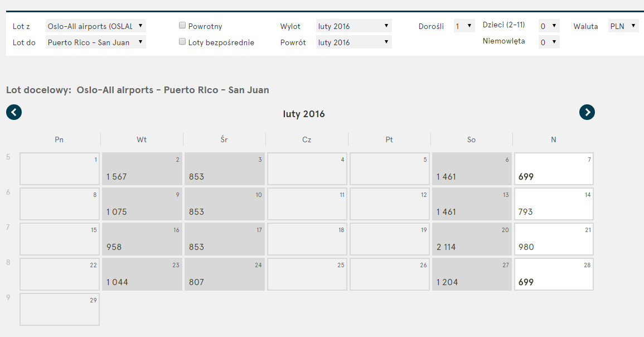Viewport: 644px width, 337px height.
Task: Select February 28 with 699 fare
Action: pos(554,274)
